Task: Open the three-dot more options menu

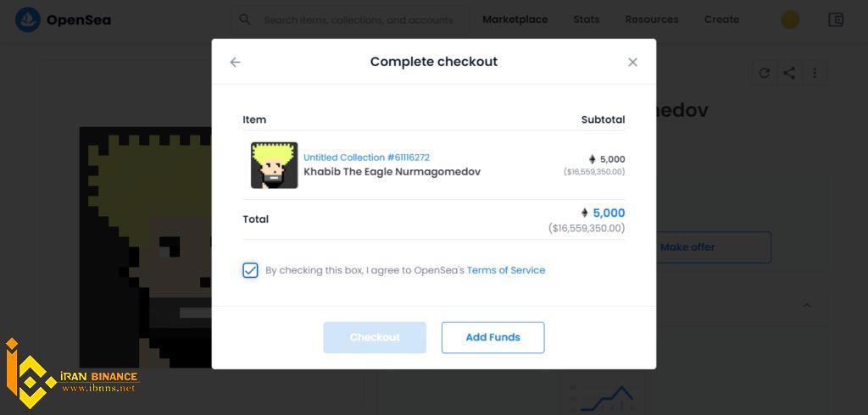Action: (815, 73)
